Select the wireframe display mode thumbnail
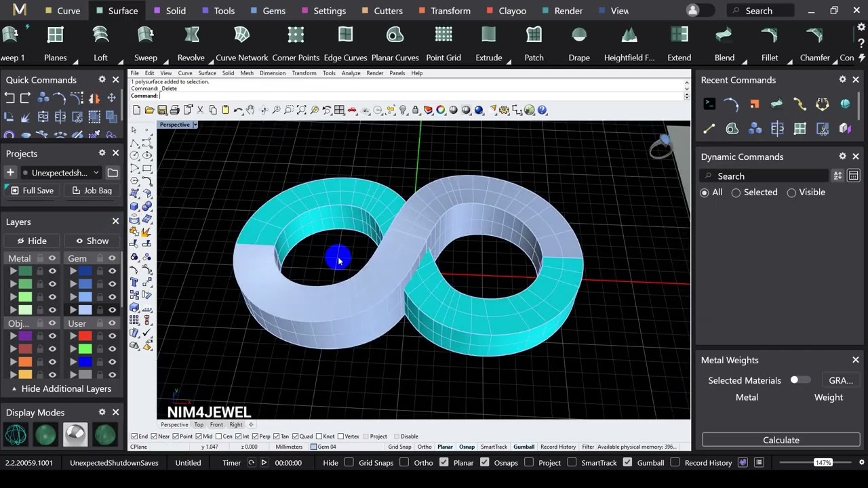 click(x=16, y=434)
